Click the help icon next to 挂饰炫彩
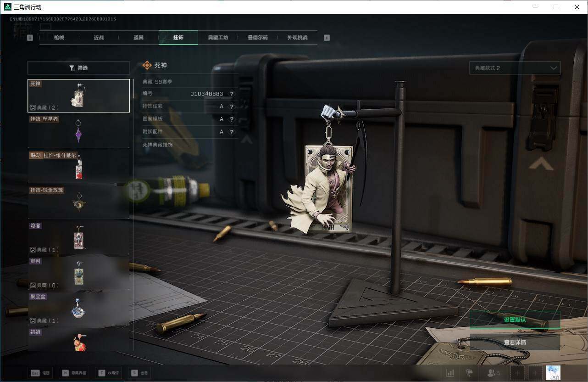This screenshot has height=382, width=588. [x=232, y=106]
